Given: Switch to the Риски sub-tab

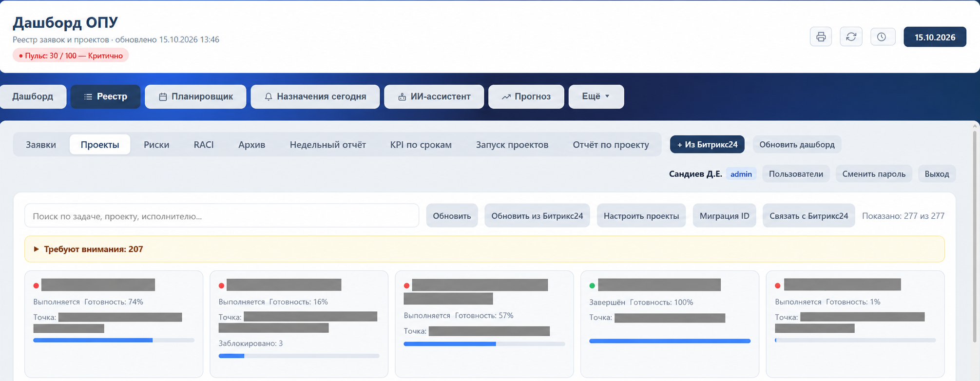Looking at the screenshot, I should click(x=156, y=145).
